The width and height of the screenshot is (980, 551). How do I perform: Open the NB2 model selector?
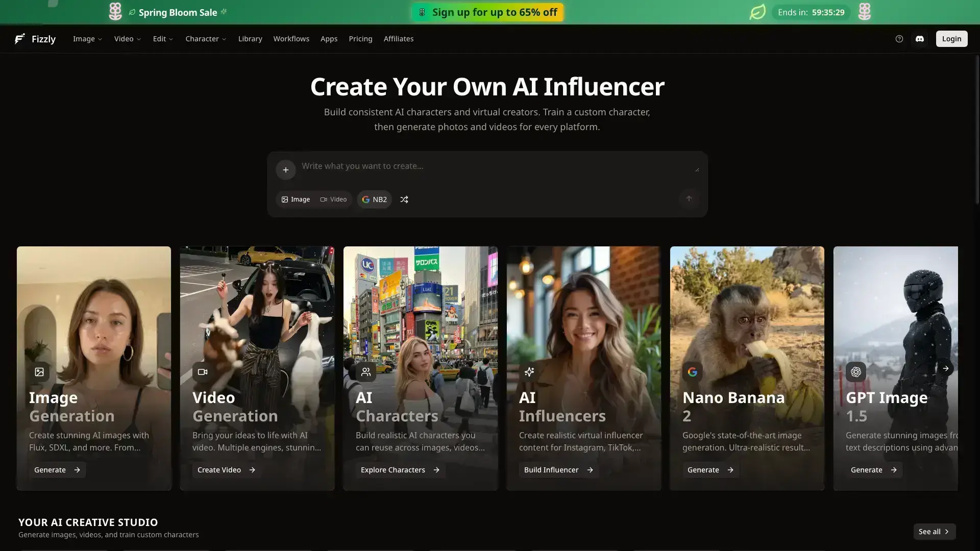[374, 199]
